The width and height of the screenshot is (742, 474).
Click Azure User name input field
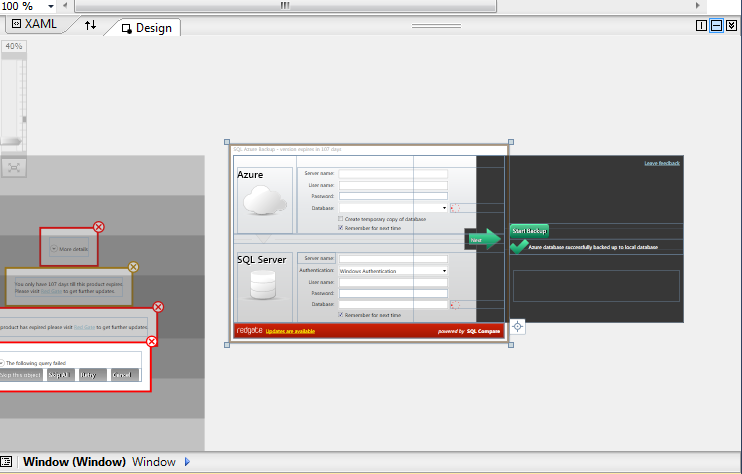pos(393,185)
